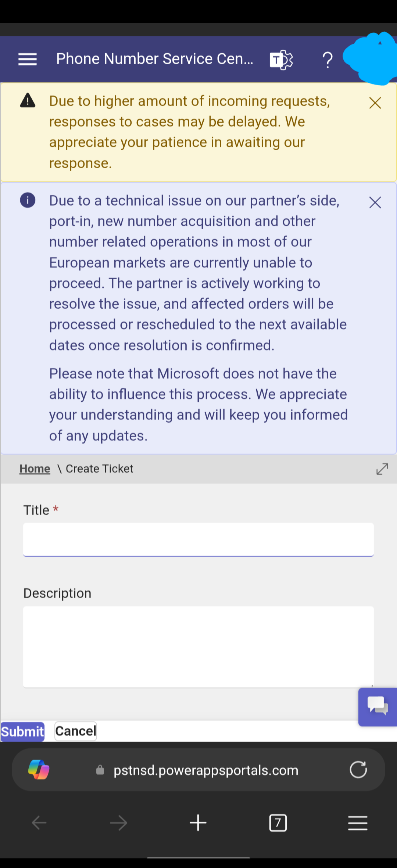Show the open tabs switcher
397x868 pixels.
pos(278,823)
